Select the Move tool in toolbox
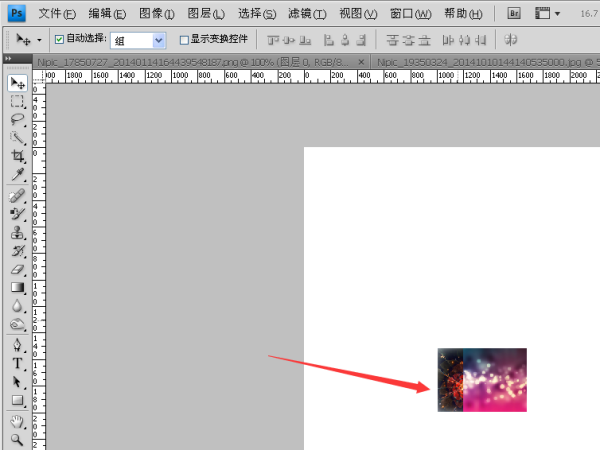Image resolution: width=600 pixels, height=450 pixels. (17, 83)
